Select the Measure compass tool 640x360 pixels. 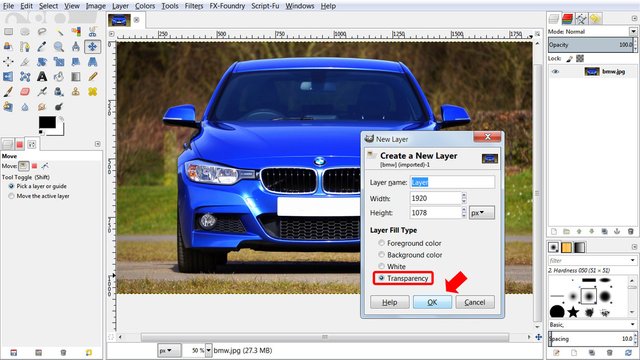(76, 47)
